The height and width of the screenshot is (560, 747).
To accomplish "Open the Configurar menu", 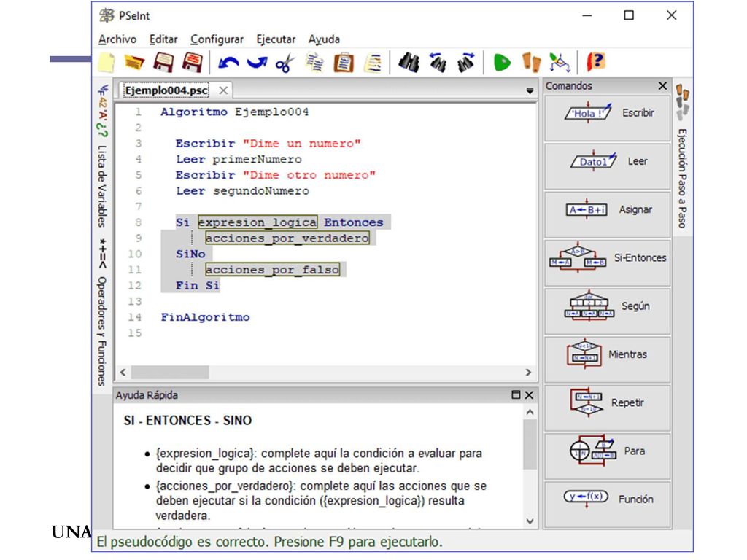I will (x=217, y=39).
